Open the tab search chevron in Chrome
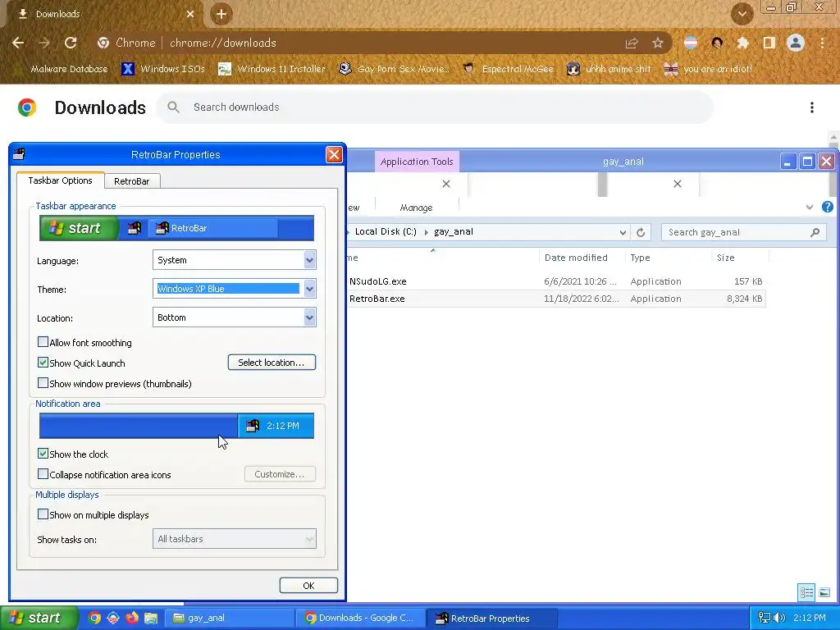Image resolution: width=840 pixels, height=630 pixels. pos(742,14)
